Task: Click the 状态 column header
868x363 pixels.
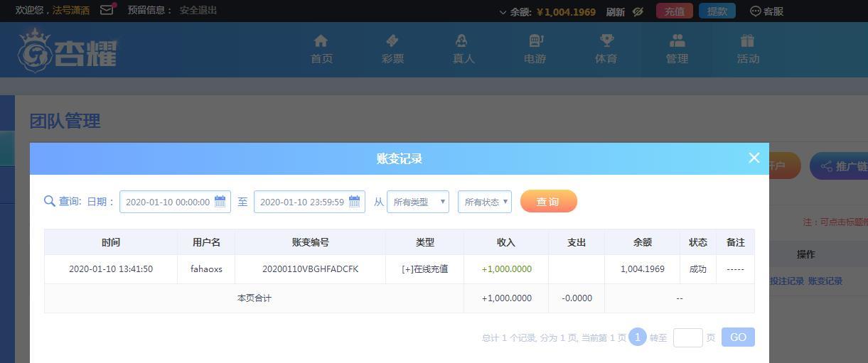Action: pos(698,242)
